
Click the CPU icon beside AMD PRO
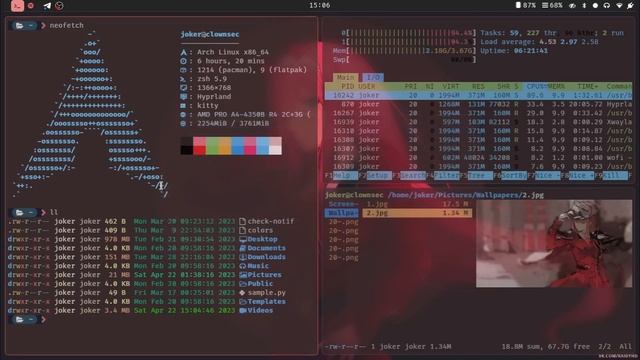coord(184,115)
